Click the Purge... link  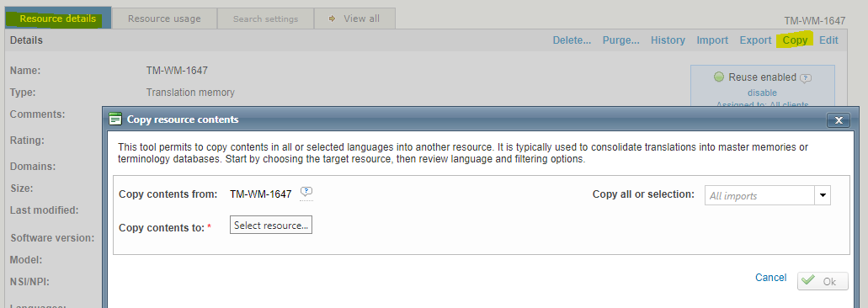[621, 40]
